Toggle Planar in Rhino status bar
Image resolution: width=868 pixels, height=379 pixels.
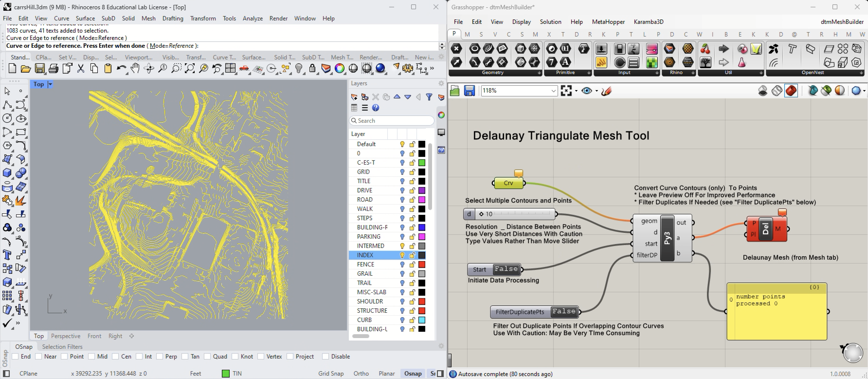[387, 373]
